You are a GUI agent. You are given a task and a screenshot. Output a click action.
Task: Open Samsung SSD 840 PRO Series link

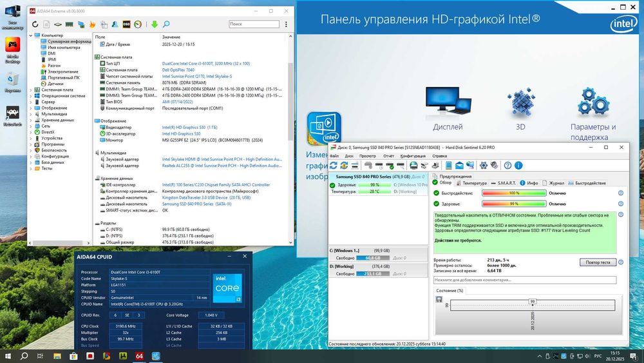coord(196,204)
